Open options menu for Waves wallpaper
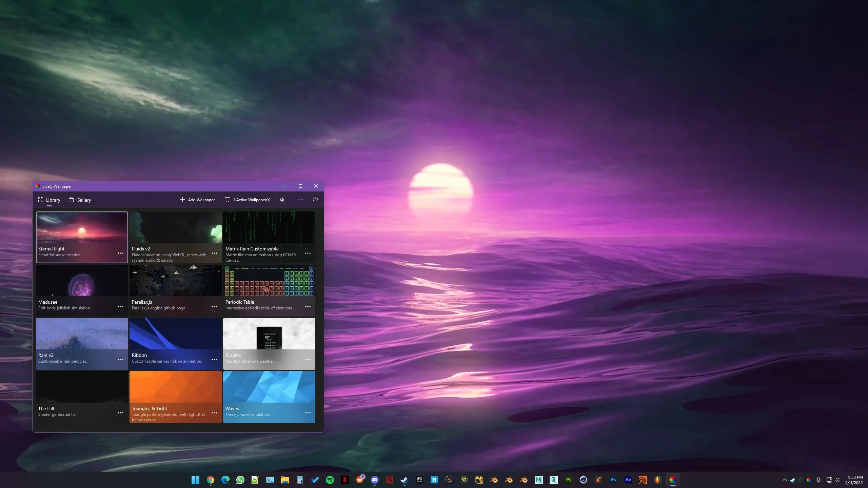 click(x=308, y=413)
